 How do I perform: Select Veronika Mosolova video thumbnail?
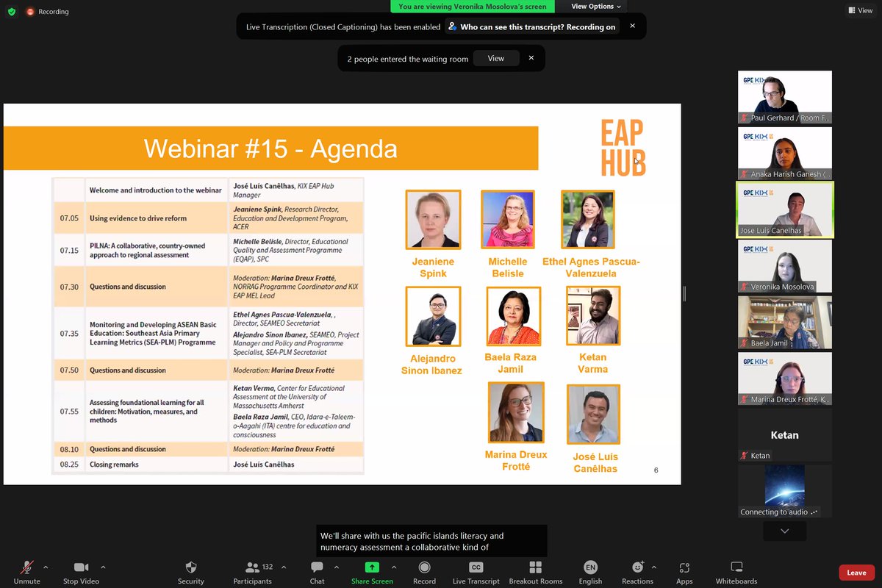(785, 266)
